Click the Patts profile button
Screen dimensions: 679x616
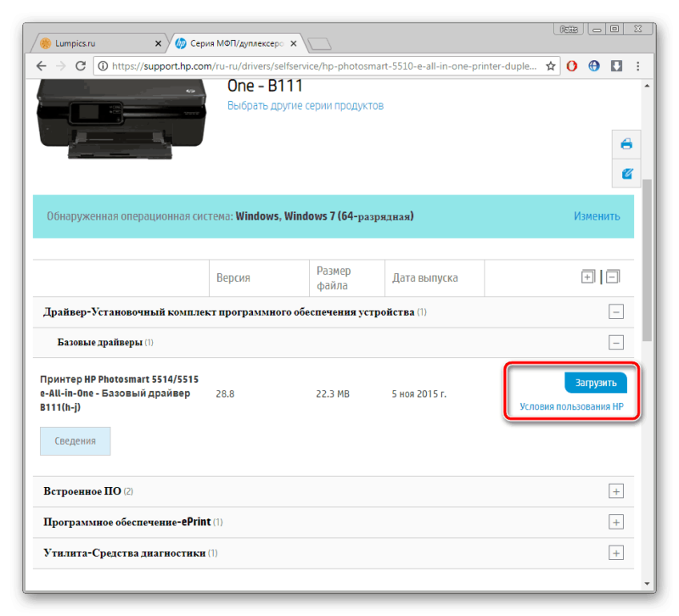[569, 29]
